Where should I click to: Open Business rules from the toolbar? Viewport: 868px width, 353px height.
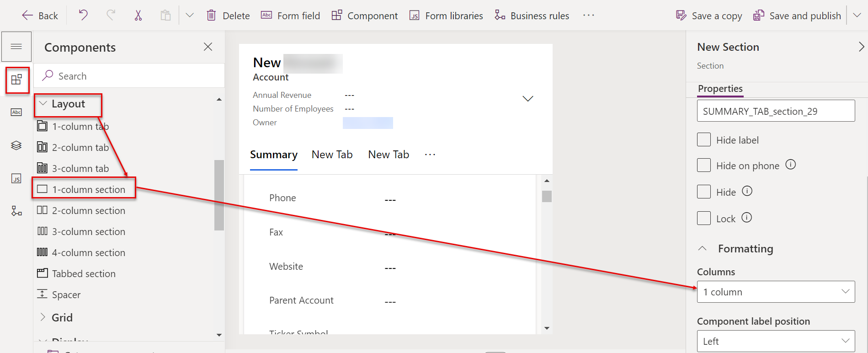pos(532,16)
